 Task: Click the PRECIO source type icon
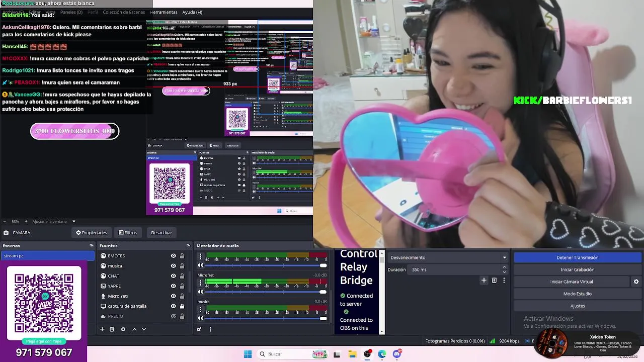pyautogui.click(x=103, y=316)
